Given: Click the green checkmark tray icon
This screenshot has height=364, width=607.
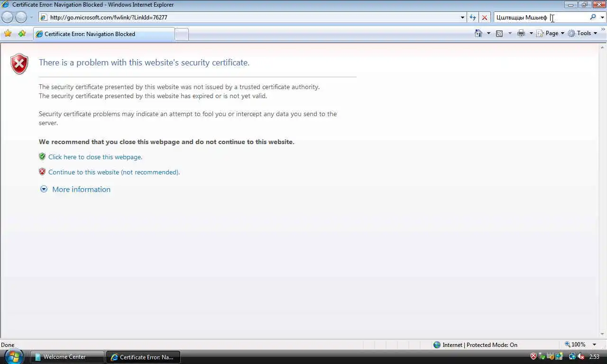Looking at the screenshot, I should click(x=542, y=356).
